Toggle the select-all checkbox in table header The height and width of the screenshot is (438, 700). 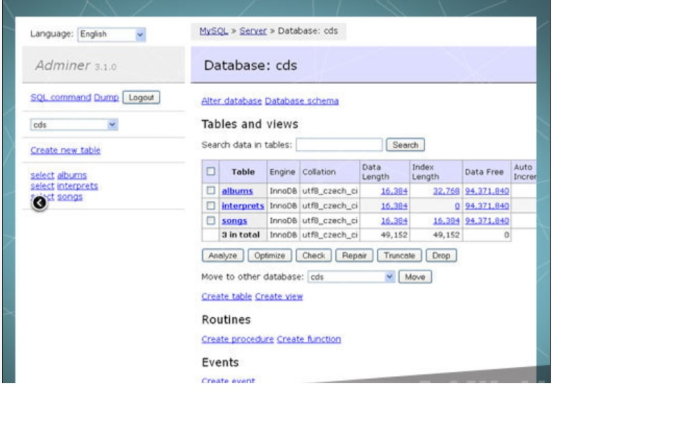(x=210, y=171)
